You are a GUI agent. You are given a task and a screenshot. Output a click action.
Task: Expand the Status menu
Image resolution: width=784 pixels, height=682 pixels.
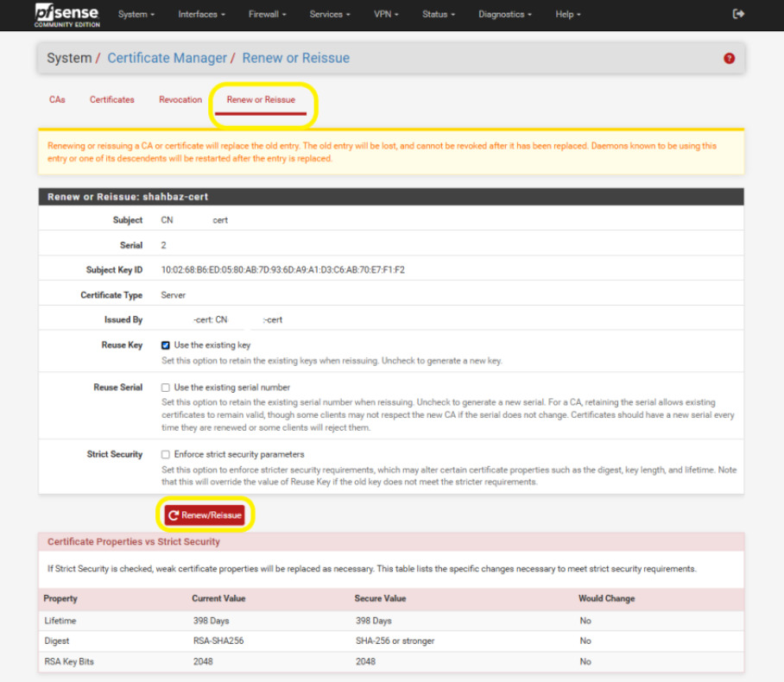click(x=439, y=15)
